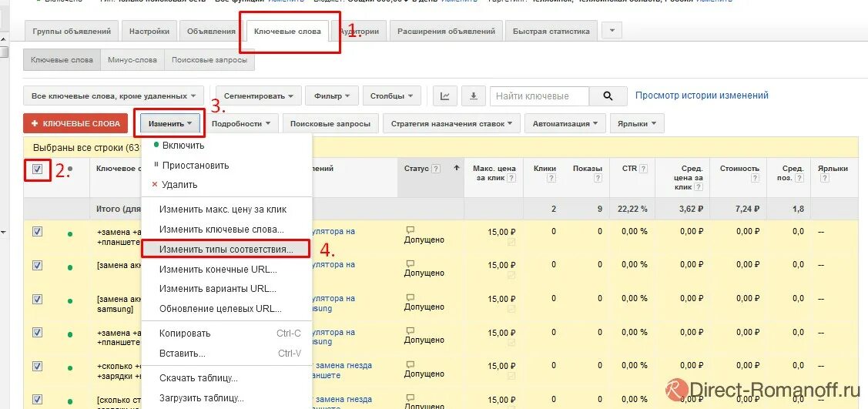
Task: Click speech bubble icon in 'samsung]' row
Action: click(411, 297)
